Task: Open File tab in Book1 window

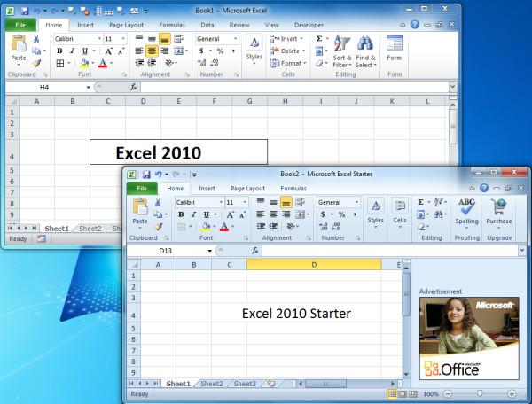Action: (x=20, y=25)
